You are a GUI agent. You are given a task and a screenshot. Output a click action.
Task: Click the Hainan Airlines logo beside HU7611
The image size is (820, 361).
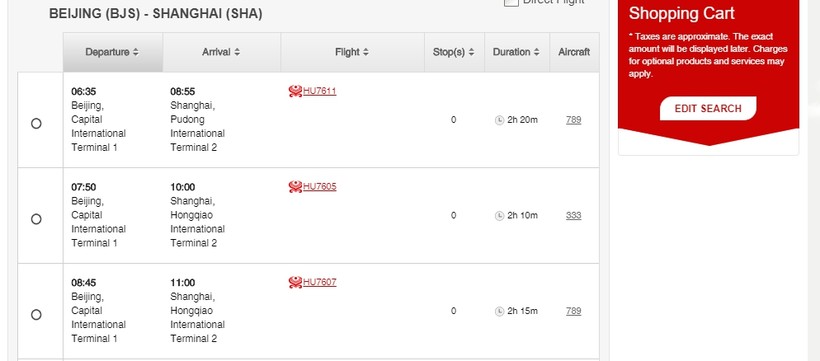[295, 92]
